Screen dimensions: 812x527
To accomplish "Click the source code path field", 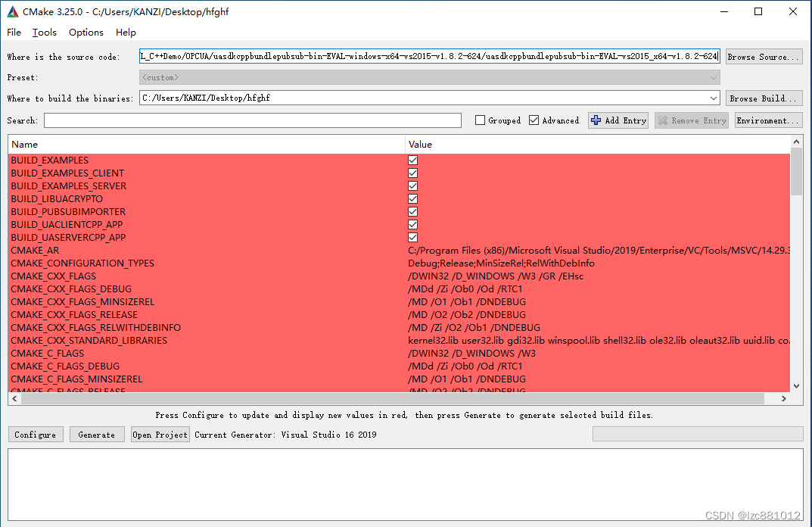I will coord(429,57).
